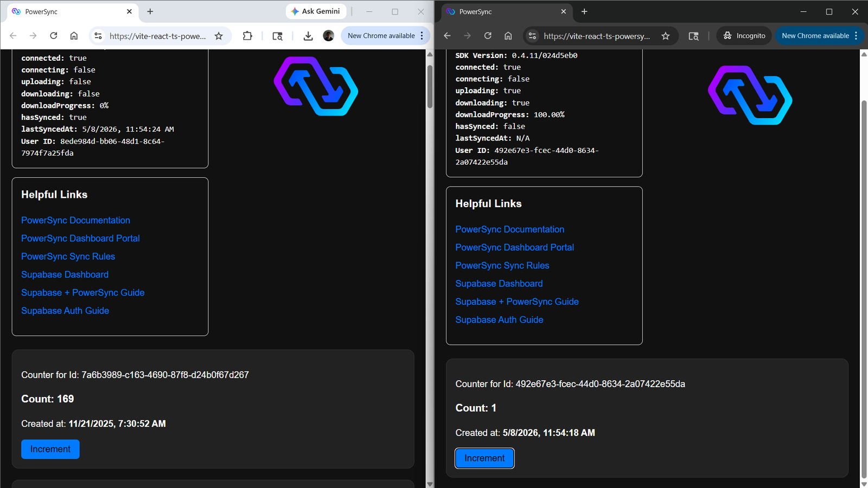The height and width of the screenshot is (488, 868).
Task: Click the Incognito indicator button
Action: (744, 36)
